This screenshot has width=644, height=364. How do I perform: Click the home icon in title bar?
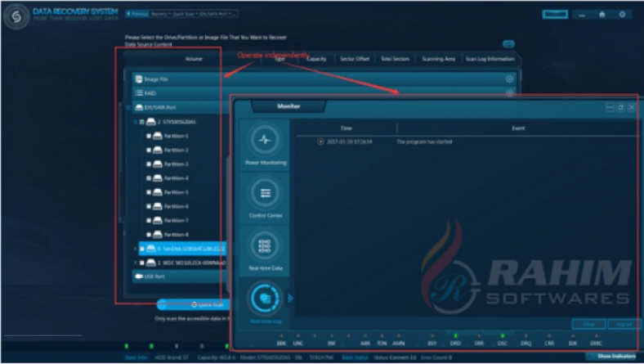point(602,15)
